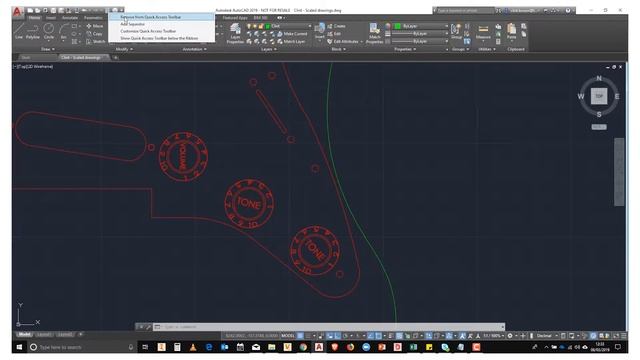Image resolution: width=640 pixels, height=360 pixels.
Task: Expand the Block panel
Action: pyautogui.click(x=338, y=49)
